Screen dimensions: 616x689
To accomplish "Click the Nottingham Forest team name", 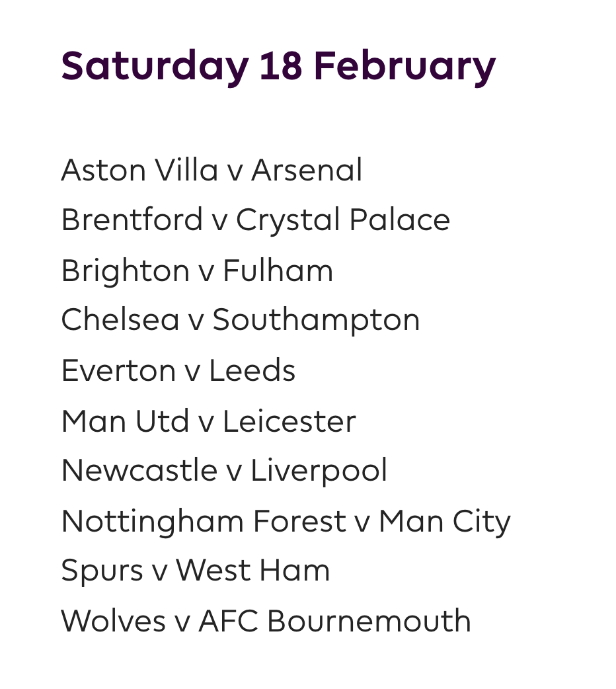I will (x=203, y=521).
